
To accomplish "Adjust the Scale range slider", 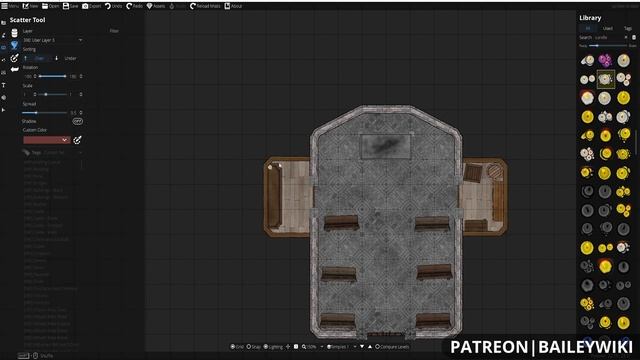I will [x=52, y=94].
